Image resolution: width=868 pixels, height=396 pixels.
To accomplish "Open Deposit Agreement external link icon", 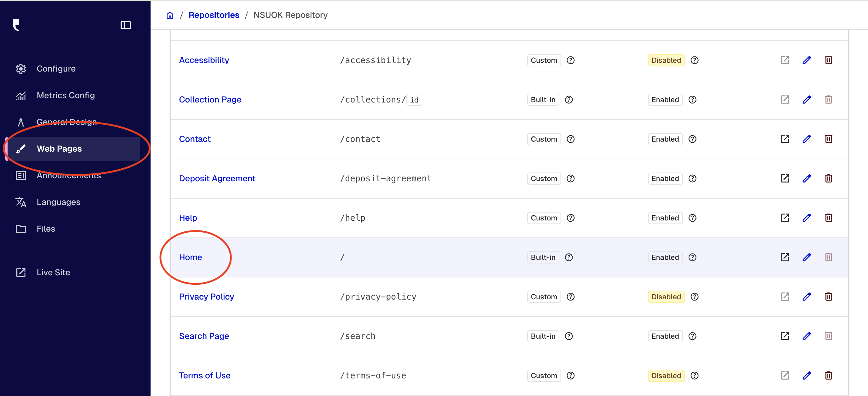I will click(x=785, y=178).
